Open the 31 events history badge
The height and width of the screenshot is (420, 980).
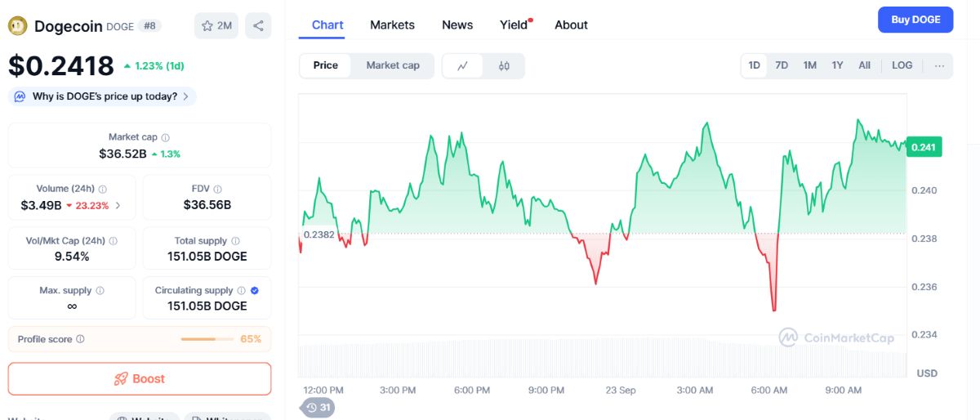pyautogui.click(x=318, y=407)
